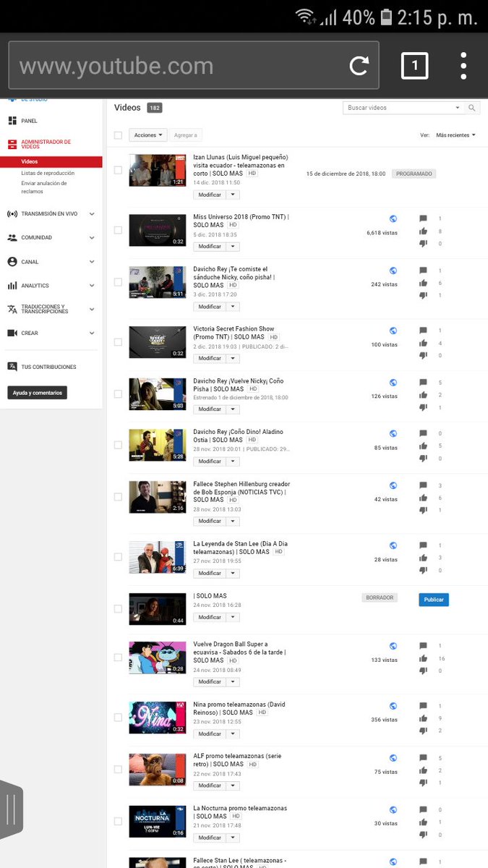
Task: Click the PROGRAMADO status label
Action: tap(414, 174)
